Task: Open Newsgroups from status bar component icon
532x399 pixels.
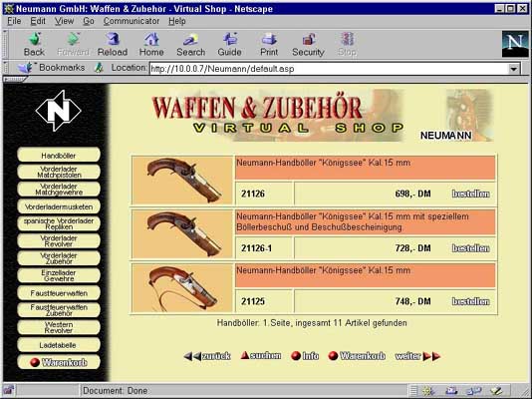Action: (x=474, y=391)
